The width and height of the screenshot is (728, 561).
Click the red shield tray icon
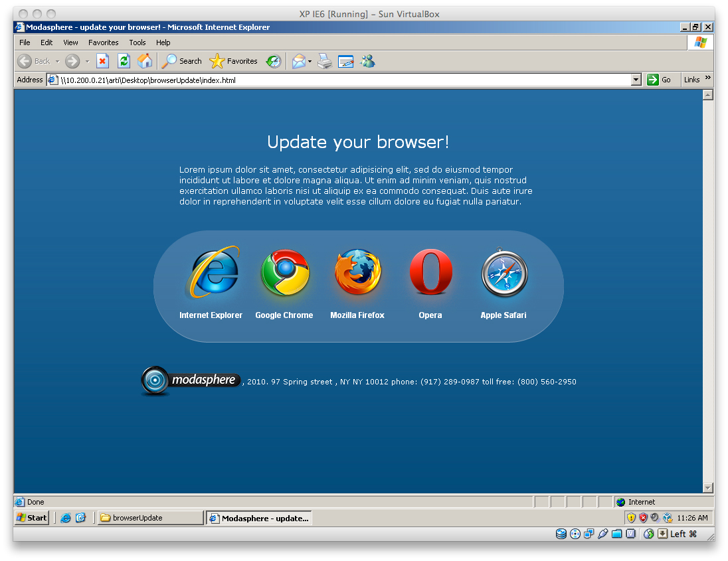pos(643,518)
